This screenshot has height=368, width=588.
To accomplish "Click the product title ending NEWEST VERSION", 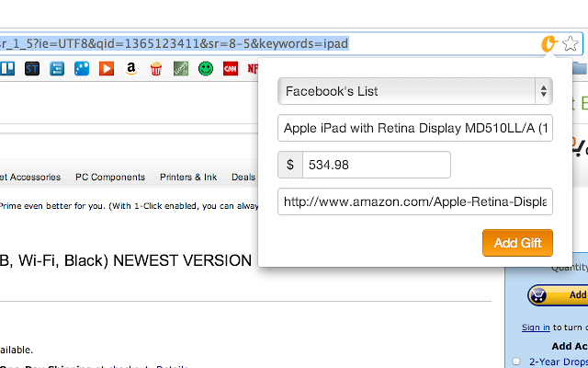I will tap(126, 260).
